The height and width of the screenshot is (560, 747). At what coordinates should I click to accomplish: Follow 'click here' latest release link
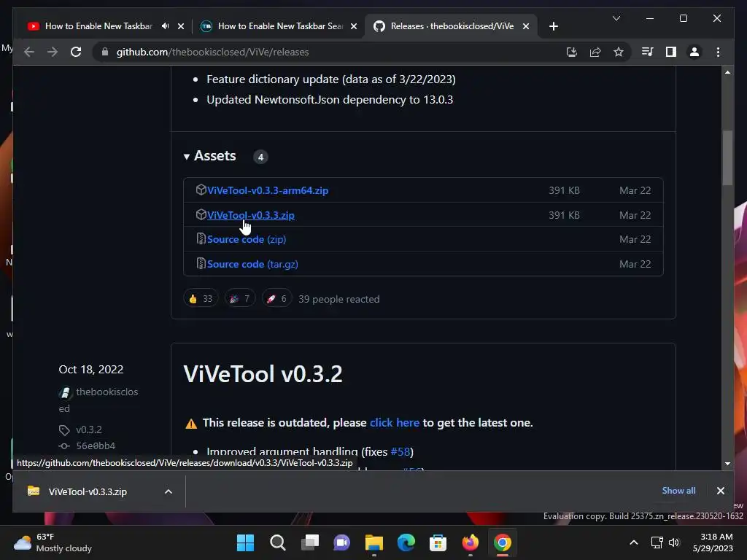tap(395, 422)
